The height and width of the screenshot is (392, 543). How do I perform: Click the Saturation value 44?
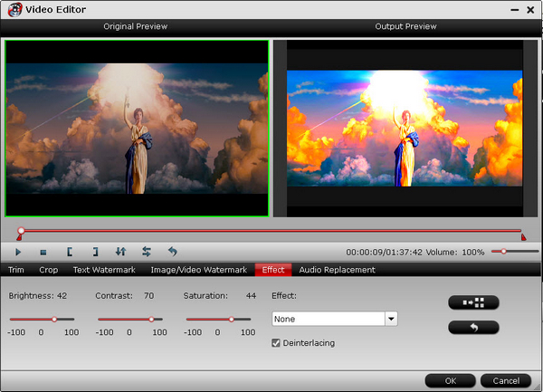tap(251, 296)
